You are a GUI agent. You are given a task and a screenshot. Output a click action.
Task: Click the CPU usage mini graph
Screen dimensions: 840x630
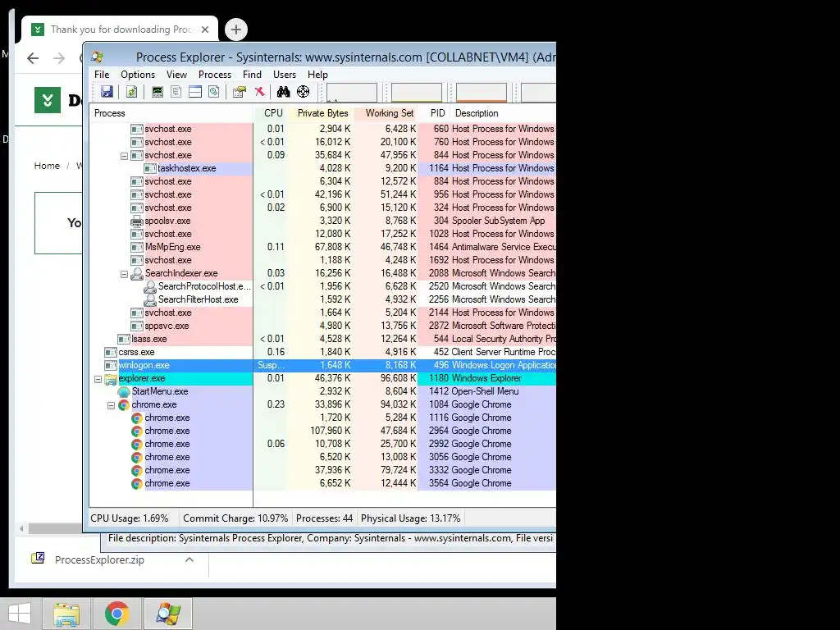point(351,92)
